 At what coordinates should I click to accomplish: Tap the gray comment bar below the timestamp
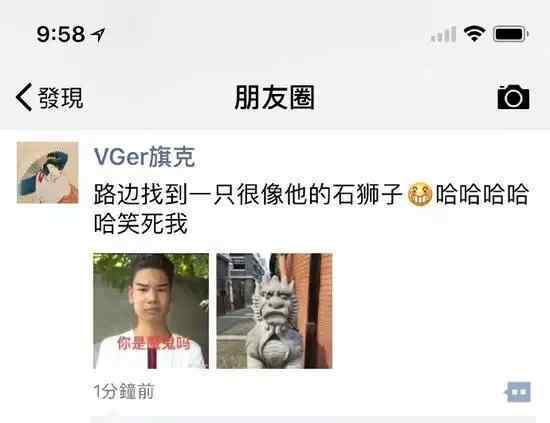[x=313, y=419]
